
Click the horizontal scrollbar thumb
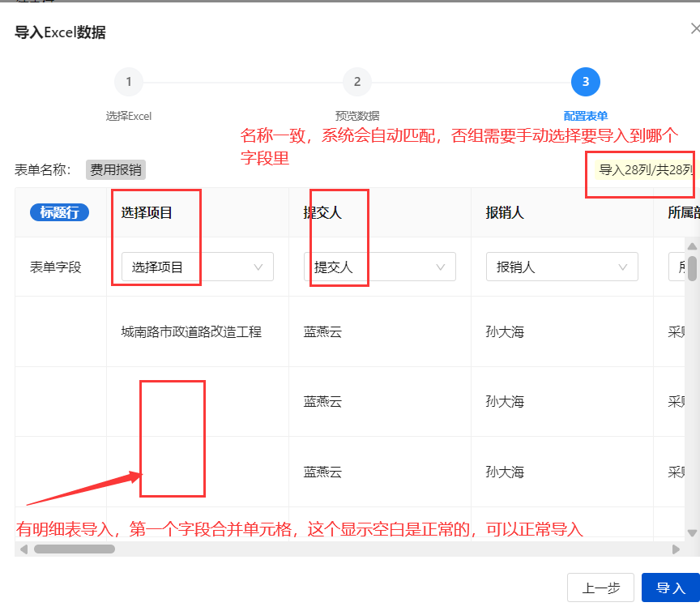coord(75,549)
